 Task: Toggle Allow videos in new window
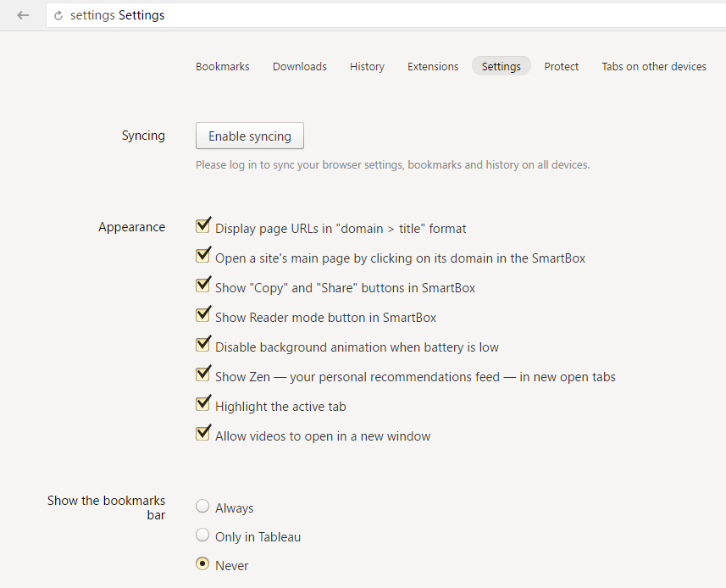(202, 433)
